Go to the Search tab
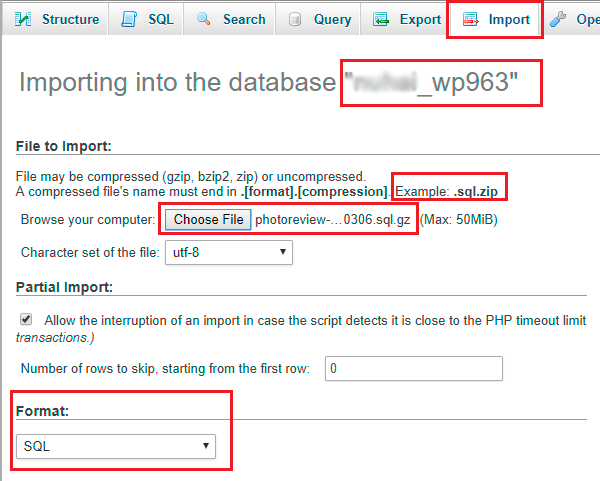 coord(244,19)
